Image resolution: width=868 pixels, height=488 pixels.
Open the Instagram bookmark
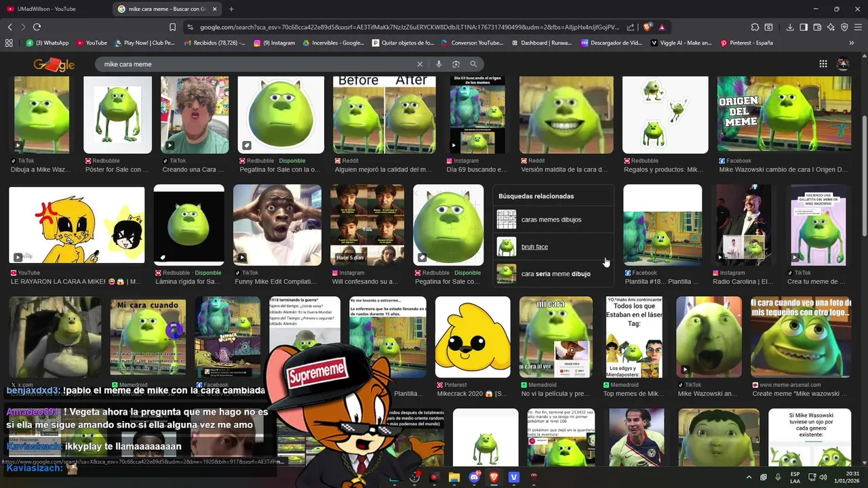(275, 43)
